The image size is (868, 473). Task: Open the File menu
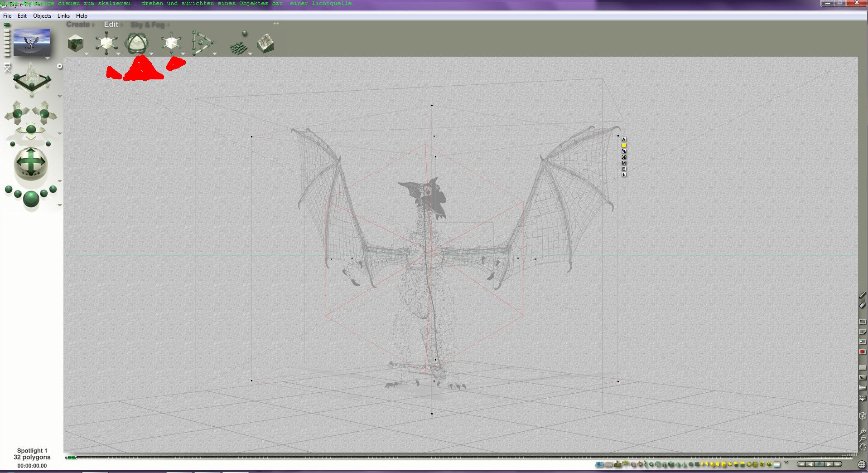pos(7,16)
